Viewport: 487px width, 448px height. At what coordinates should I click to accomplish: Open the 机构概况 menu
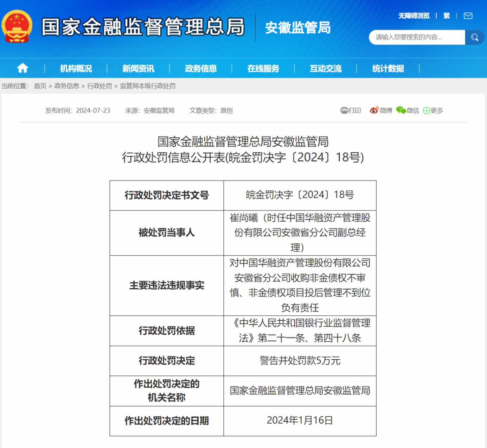pyautogui.click(x=76, y=69)
